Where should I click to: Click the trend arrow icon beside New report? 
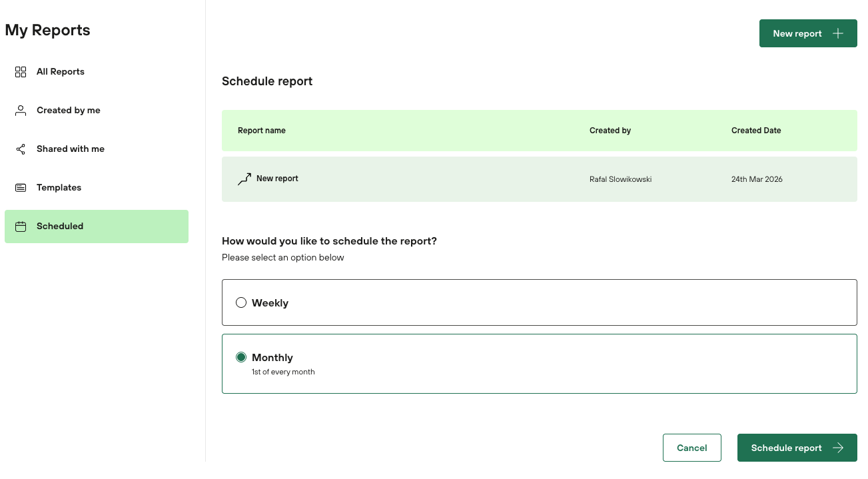click(x=244, y=179)
